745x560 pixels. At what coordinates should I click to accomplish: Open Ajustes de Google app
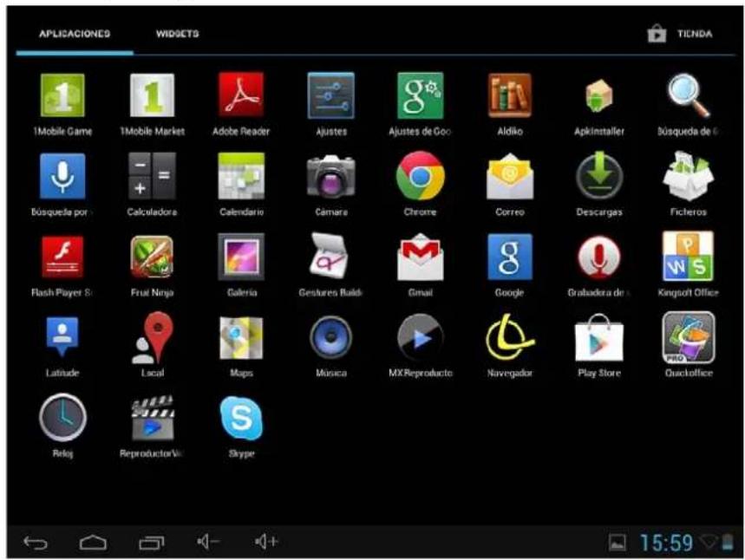click(x=421, y=95)
